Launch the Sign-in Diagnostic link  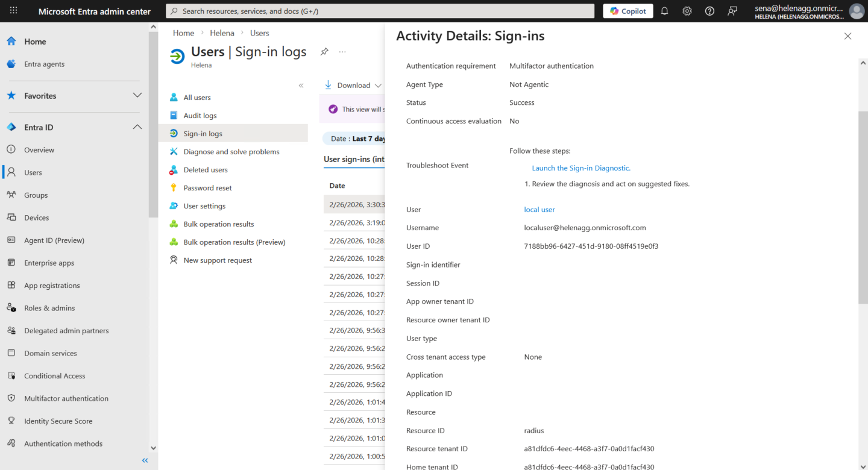581,168
